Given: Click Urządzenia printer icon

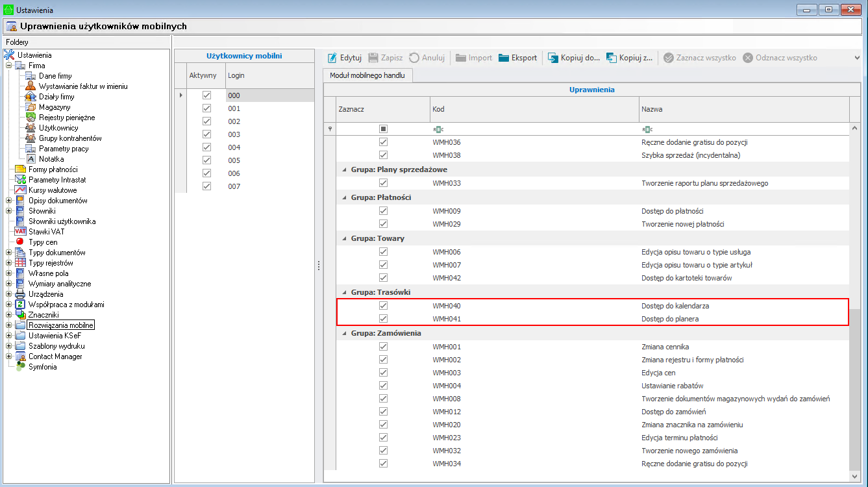Looking at the screenshot, I should (20, 294).
